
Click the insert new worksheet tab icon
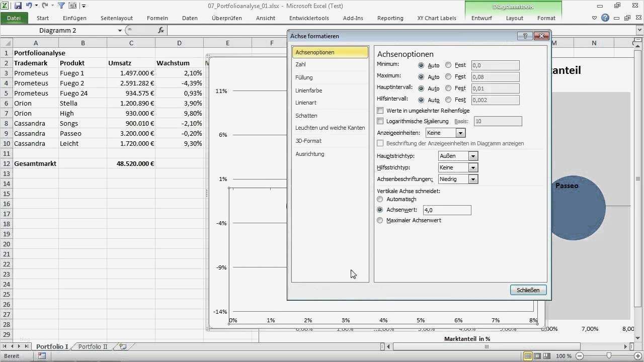pyautogui.click(x=123, y=346)
